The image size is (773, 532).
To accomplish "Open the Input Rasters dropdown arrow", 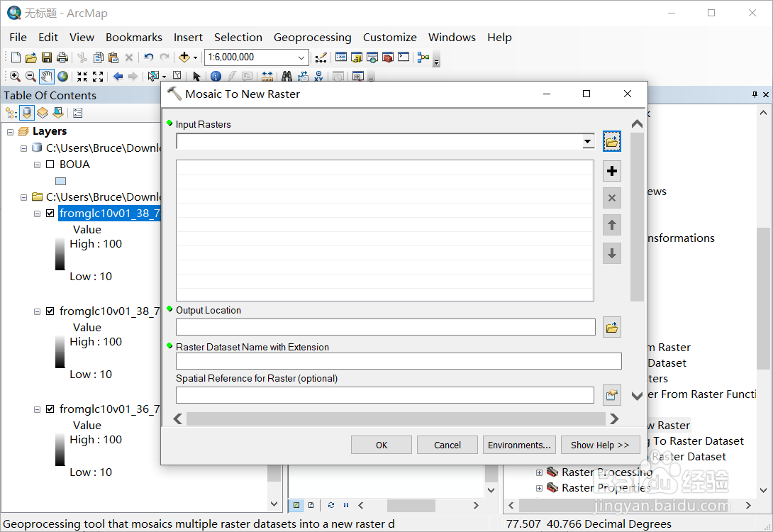I will tap(588, 142).
